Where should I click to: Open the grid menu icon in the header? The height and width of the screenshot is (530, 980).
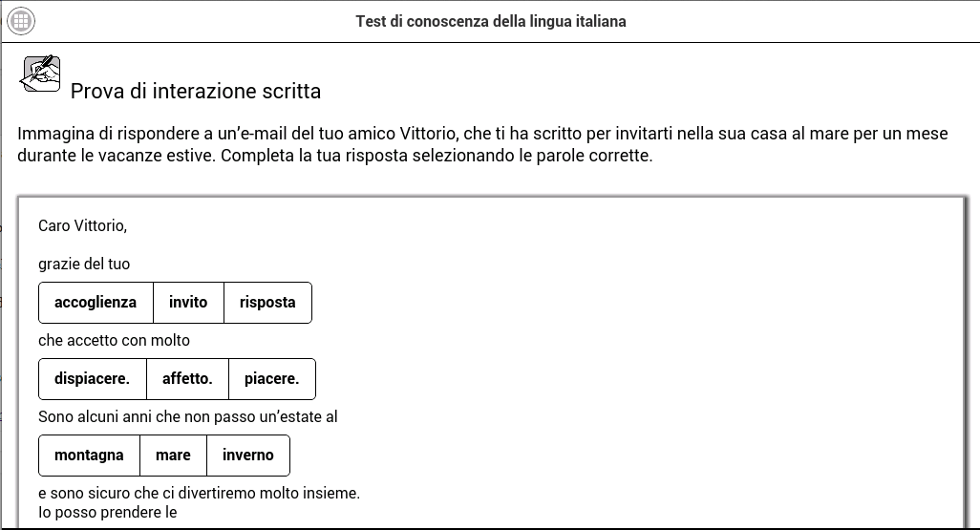click(21, 21)
